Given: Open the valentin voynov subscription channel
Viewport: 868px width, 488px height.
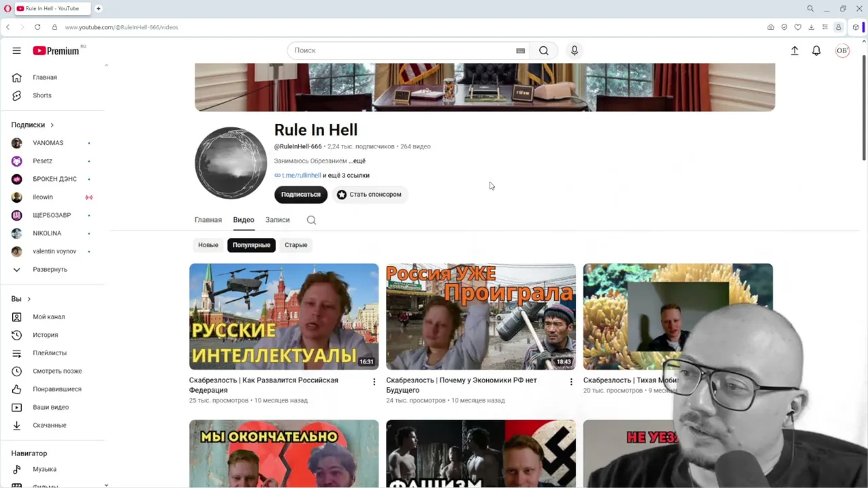Looking at the screenshot, I should pos(54,251).
